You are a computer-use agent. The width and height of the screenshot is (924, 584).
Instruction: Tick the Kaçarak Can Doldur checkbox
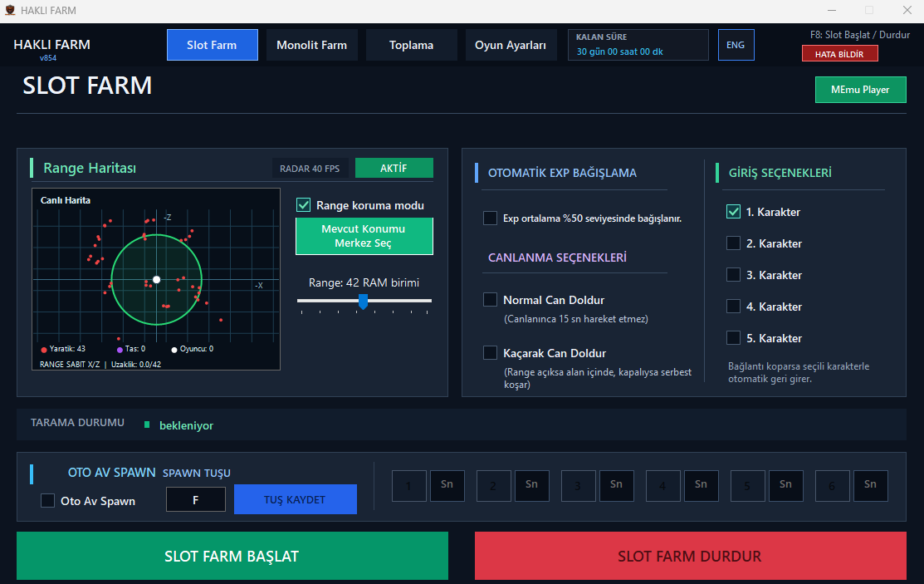[491, 352]
